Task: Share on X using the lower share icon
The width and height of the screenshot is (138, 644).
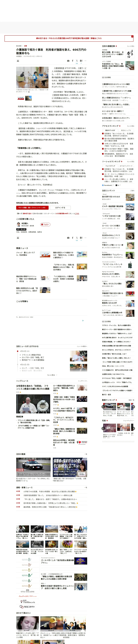Action: pyautogui.click(x=77, y=238)
